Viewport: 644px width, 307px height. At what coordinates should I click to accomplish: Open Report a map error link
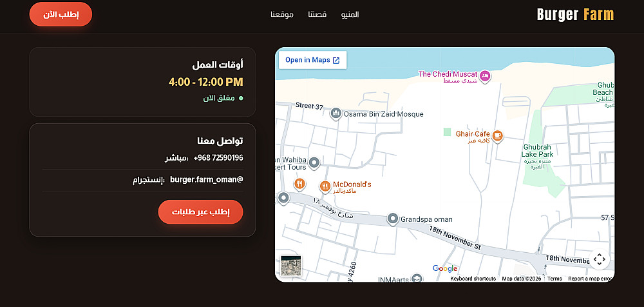pyautogui.click(x=590, y=279)
